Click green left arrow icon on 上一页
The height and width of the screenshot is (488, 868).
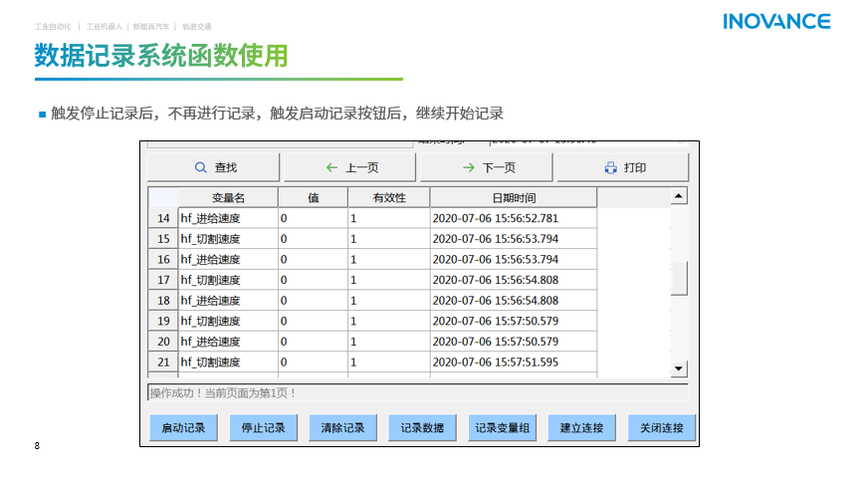click(x=331, y=167)
